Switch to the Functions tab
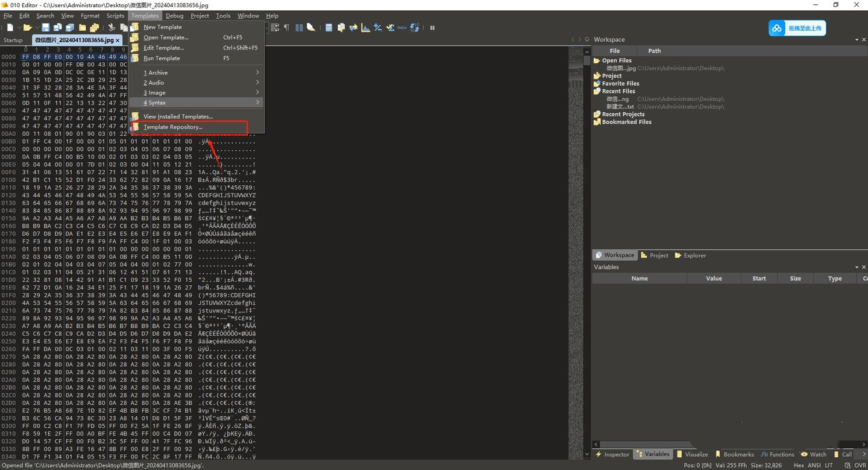 click(x=778, y=454)
